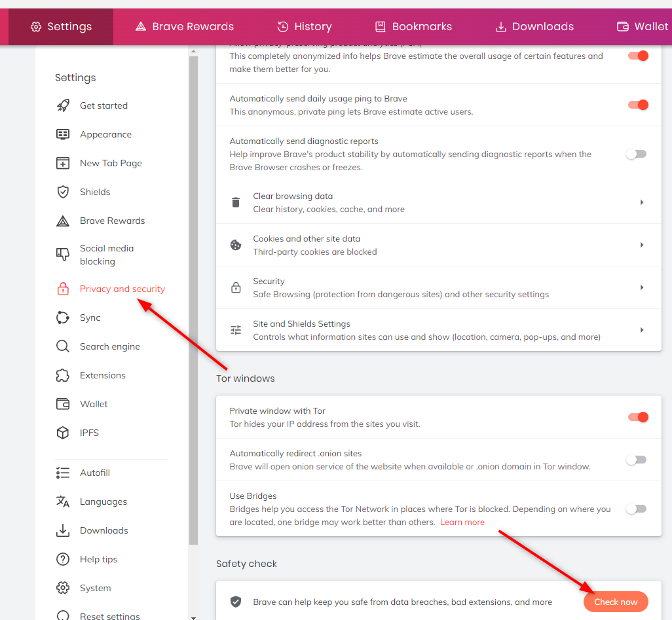Click the Extensions puzzle piece icon

(x=63, y=375)
